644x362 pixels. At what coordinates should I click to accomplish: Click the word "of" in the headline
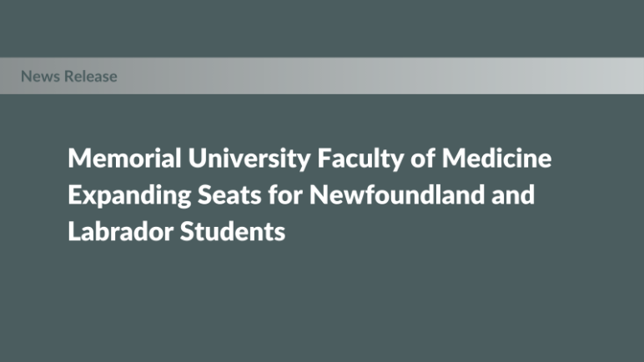(x=423, y=158)
